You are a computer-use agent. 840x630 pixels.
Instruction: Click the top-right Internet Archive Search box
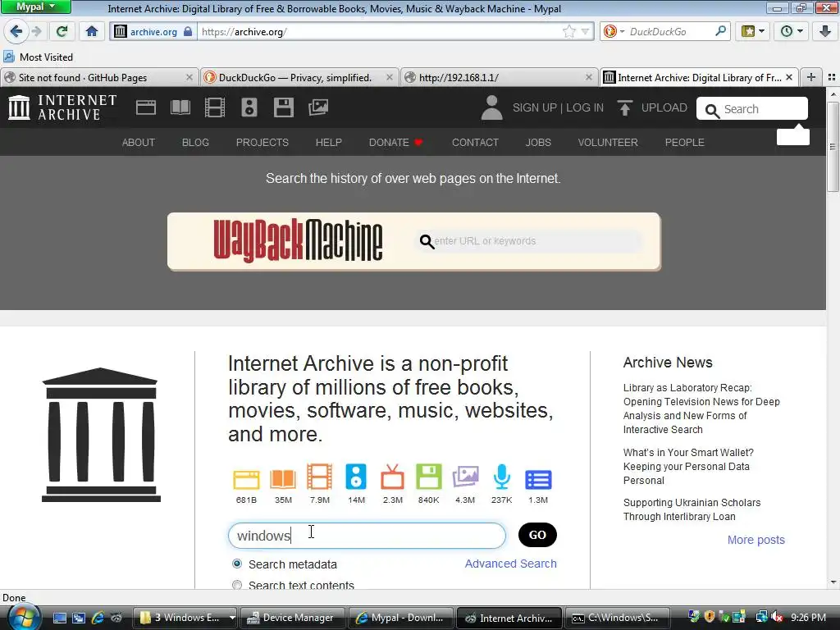[752, 109]
